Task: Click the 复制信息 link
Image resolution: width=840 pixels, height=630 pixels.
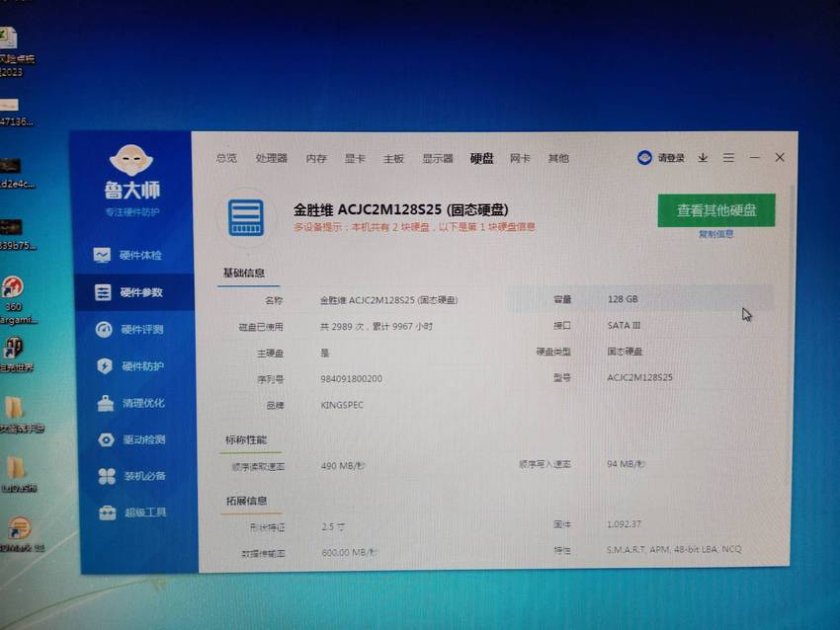Action: point(716,234)
